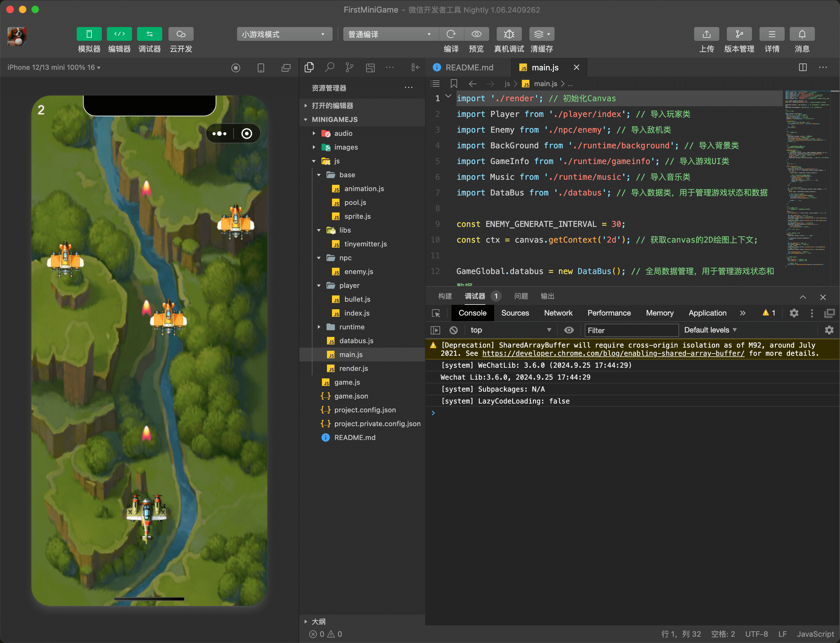Viewport: 840px width, 643px height.
Task: Toggle the console live expression eye
Action: [x=569, y=330]
